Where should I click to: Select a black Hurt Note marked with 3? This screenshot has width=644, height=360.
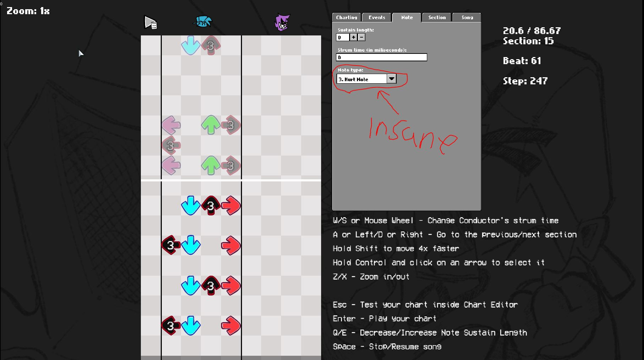click(x=211, y=205)
